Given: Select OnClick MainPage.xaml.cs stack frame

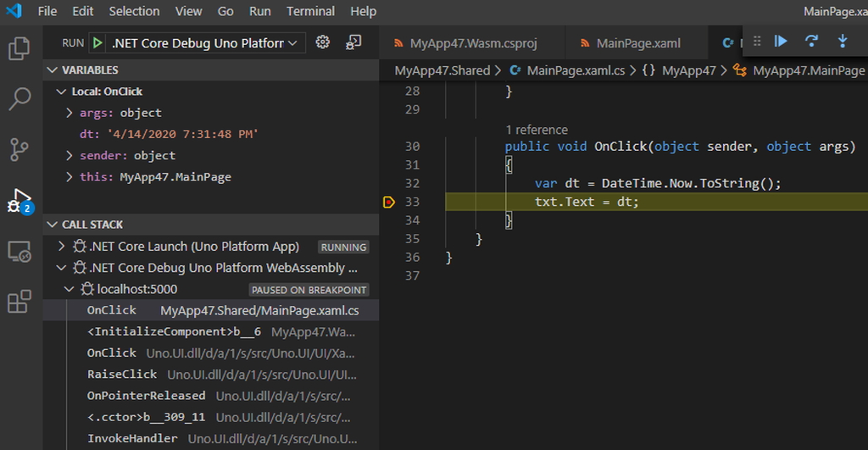Looking at the screenshot, I should (x=211, y=310).
